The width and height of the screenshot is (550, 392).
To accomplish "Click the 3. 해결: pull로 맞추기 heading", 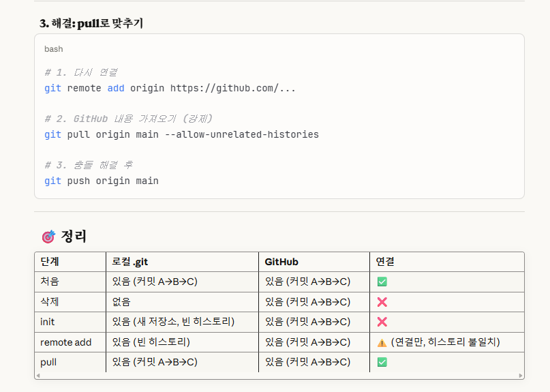I will coord(91,23).
